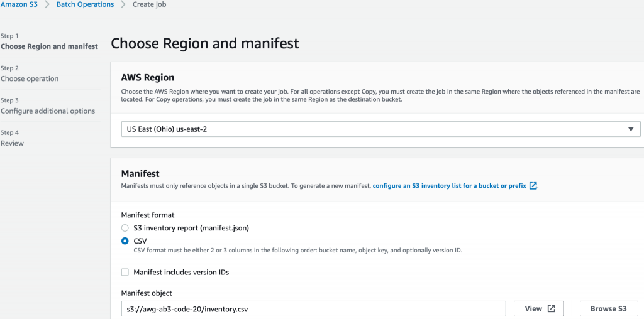Go to Batch Operations breadcrumb
644x319 pixels.
point(85,4)
